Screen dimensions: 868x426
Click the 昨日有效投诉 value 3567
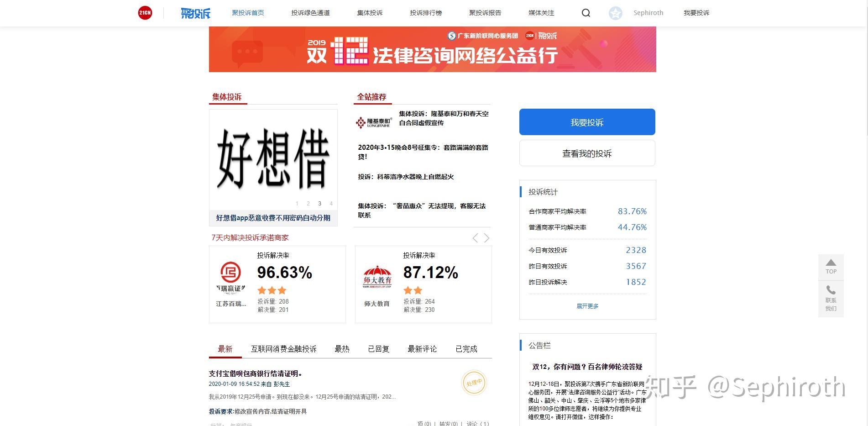click(x=636, y=266)
